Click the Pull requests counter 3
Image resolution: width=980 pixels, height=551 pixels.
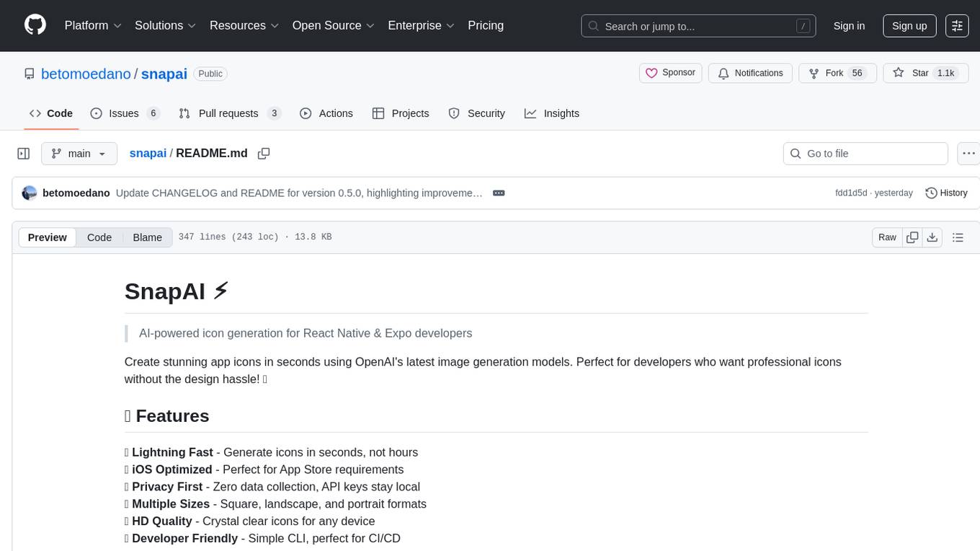[273, 113]
